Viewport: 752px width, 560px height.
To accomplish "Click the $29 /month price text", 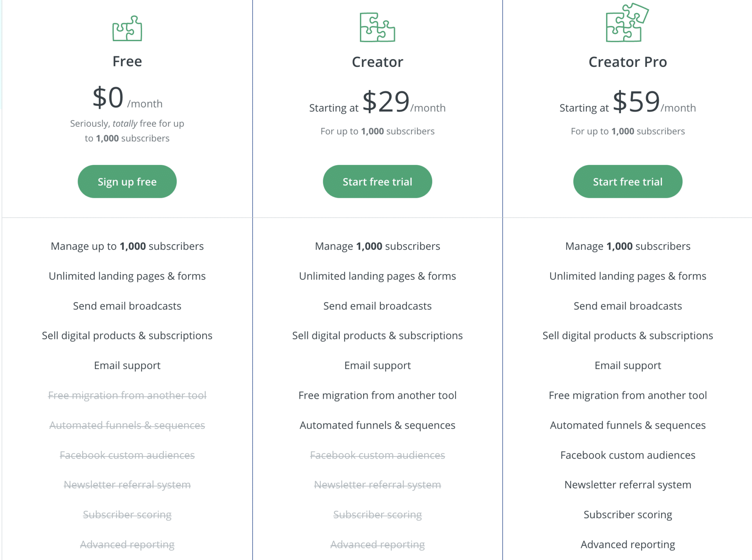I will tap(377, 102).
